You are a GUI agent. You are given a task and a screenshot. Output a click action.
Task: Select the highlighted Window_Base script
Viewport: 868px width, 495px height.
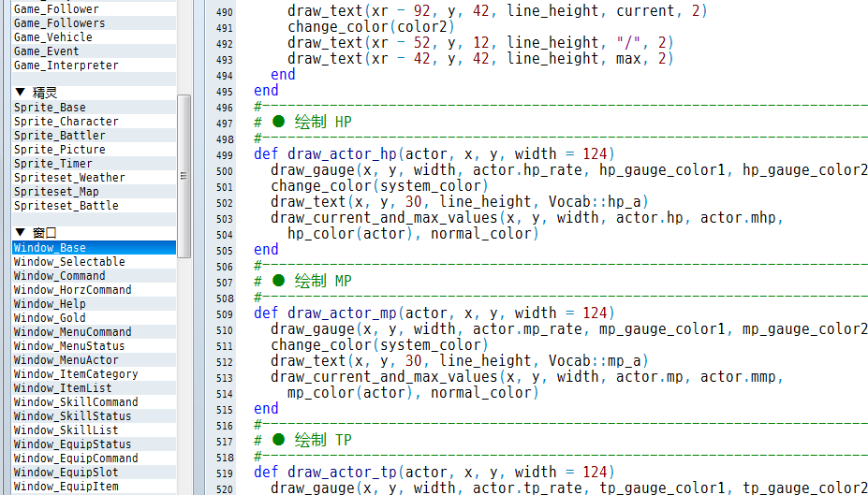(95, 248)
